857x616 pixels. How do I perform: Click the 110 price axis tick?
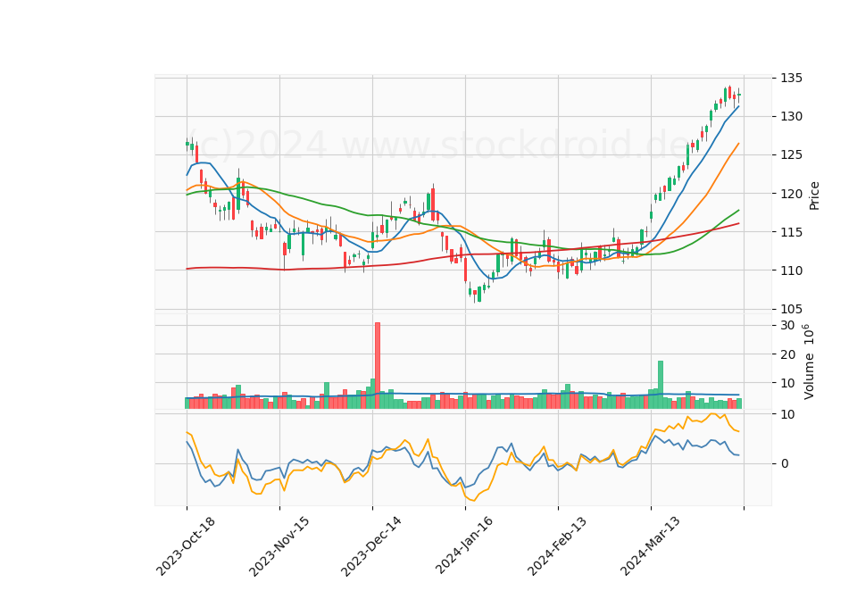(792, 271)
